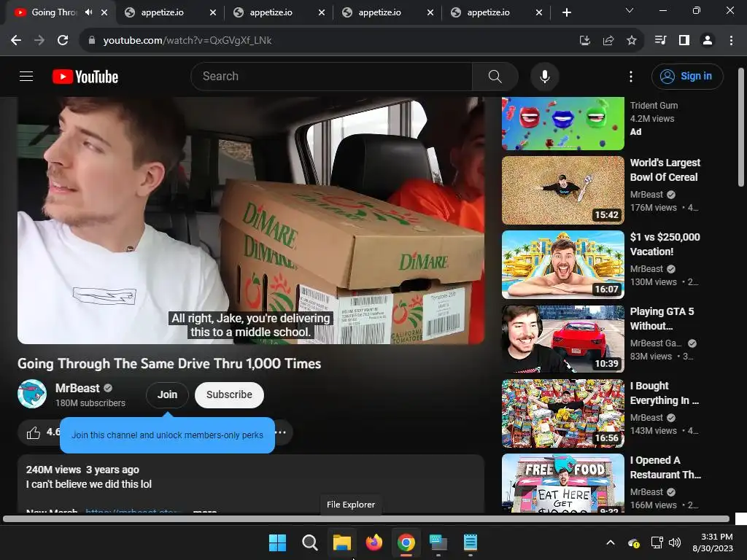Open Chrome profile icon
This screenshot has height=560, width=747.
coord(708,41)
